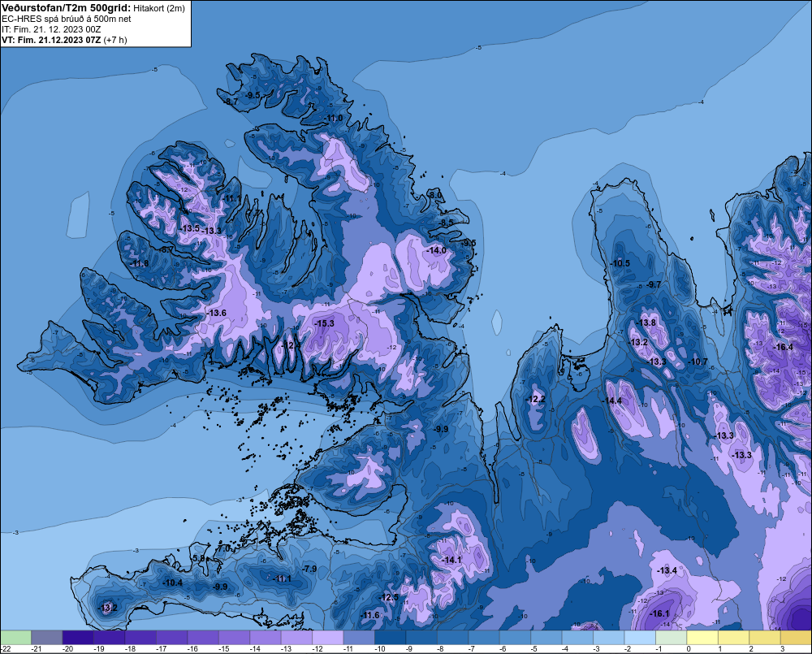Click the -11.0 temperature label on the map
Screen dimensions: 812x654
click(x=334, y=118)
